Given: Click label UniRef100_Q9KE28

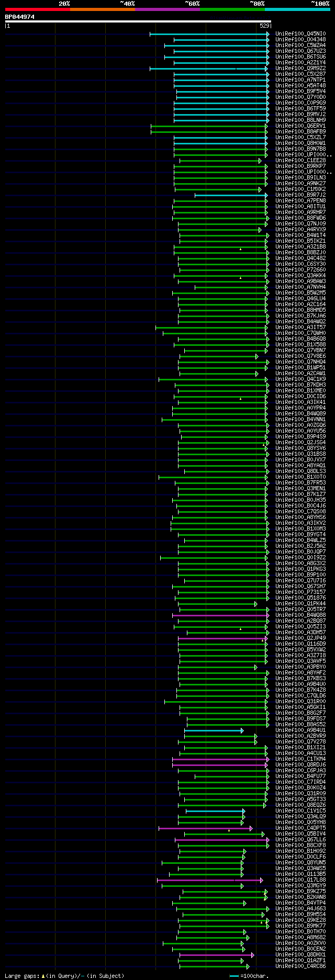Looking at the screenshot, I should pos(300,920).
